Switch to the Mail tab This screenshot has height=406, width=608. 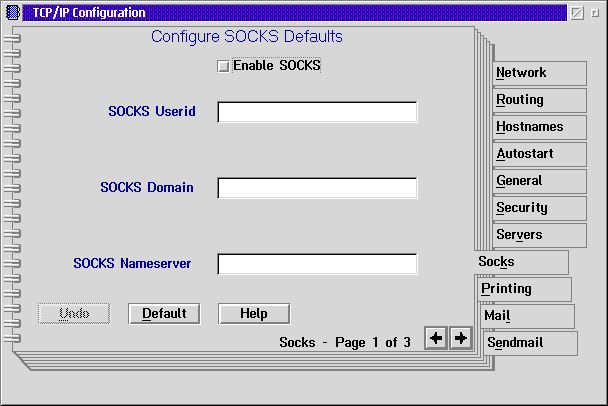tap(526, 316)
